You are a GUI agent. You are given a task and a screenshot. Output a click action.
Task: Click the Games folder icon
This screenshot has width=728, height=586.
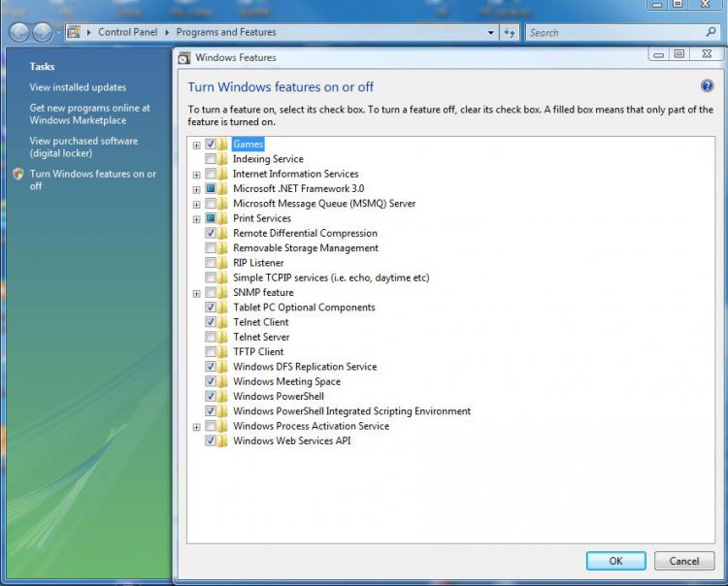(223, 144)
